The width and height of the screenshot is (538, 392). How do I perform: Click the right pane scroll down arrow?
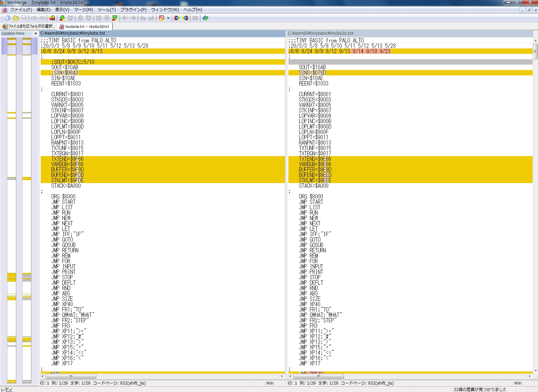coord(536,371)
